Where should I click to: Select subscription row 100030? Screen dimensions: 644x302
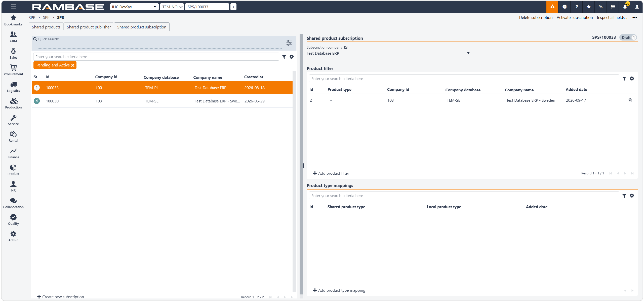point(162,101)
